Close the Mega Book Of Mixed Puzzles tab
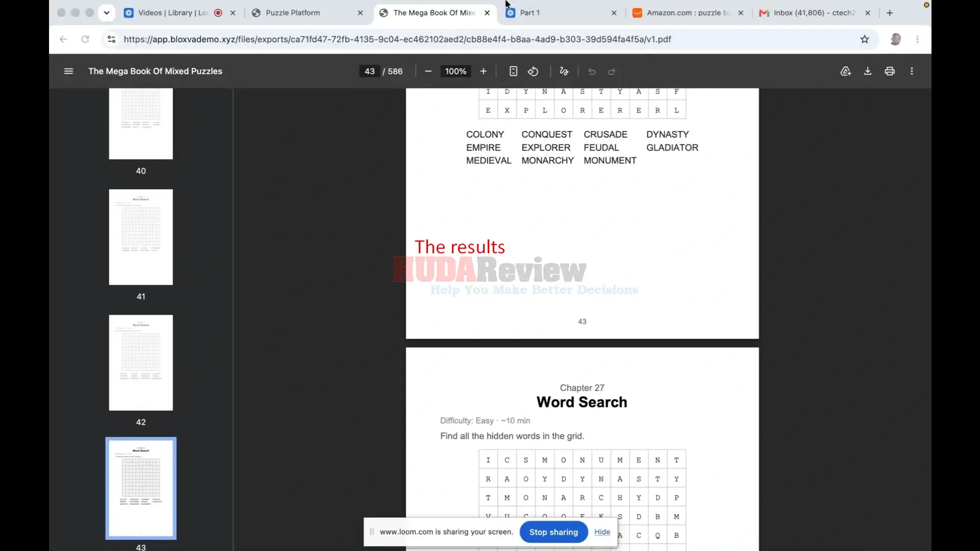Image resolution: width=980 pixels, height=551 pixels. 487,13
